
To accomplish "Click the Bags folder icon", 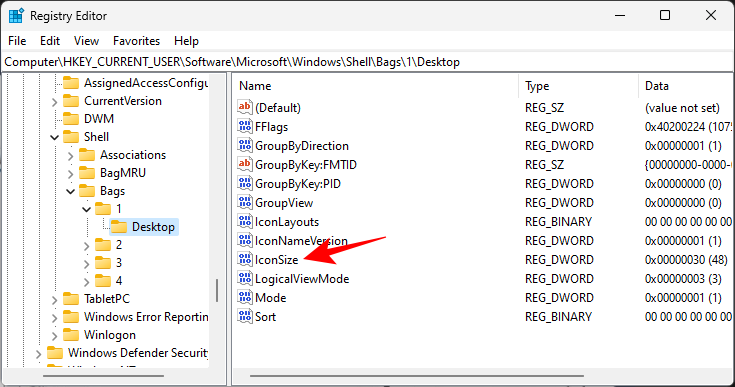I will tap(87, 191).
